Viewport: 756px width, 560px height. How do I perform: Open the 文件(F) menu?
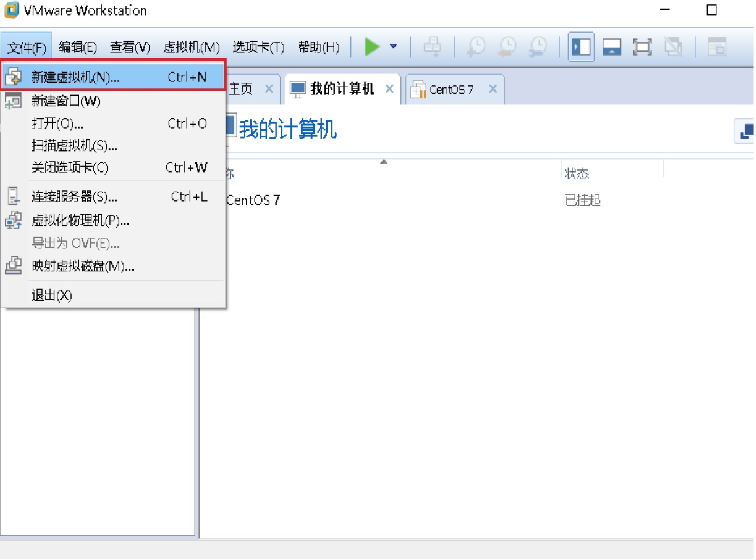27,47
